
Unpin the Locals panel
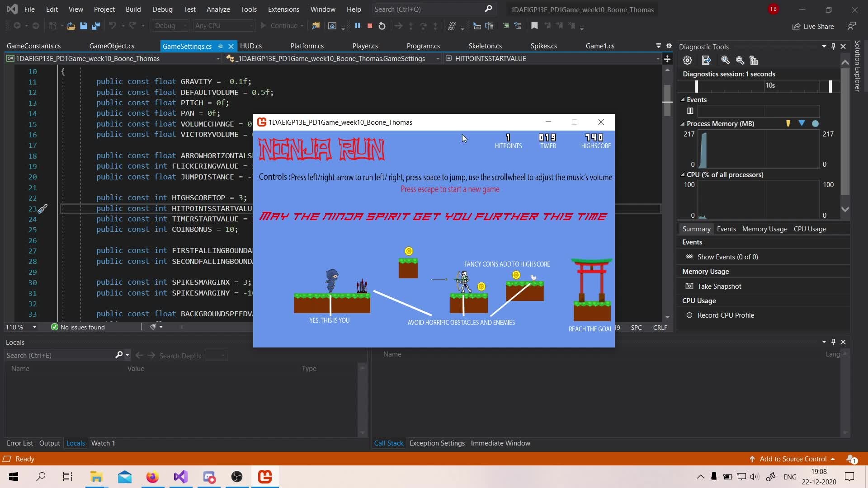[833, 342]
